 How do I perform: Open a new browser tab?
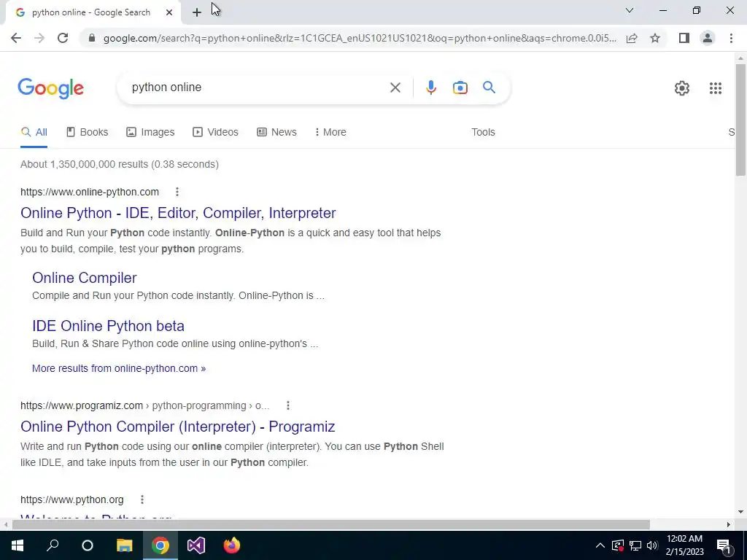[197, 12]
